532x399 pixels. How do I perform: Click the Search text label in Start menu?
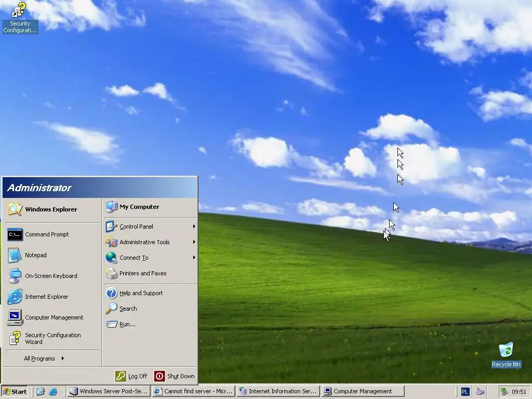click(128, 309)
